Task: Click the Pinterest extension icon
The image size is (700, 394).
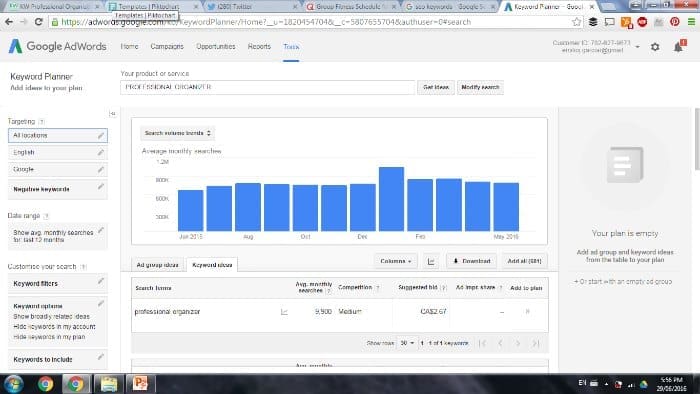Action: tap(675, 21)
